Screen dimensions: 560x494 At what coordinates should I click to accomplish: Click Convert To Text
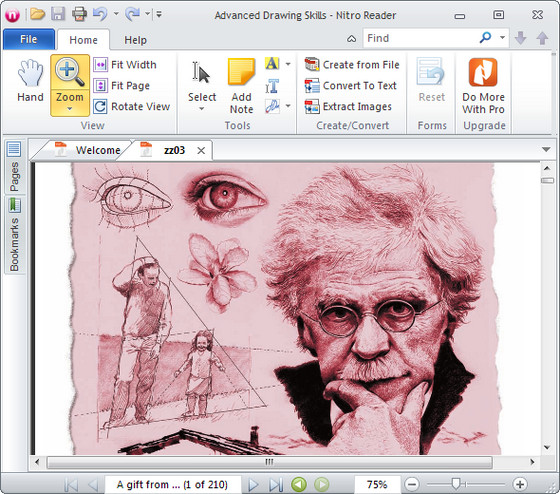click(x=351, y=85)
